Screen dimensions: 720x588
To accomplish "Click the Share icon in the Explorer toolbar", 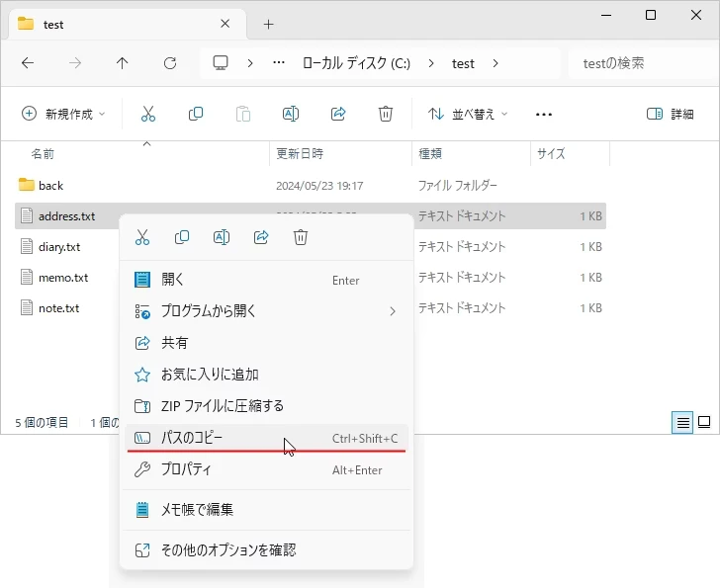I will coord(338,114).
